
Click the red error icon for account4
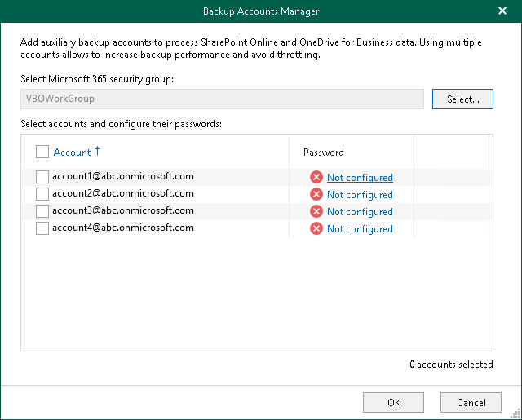[316, 229]
